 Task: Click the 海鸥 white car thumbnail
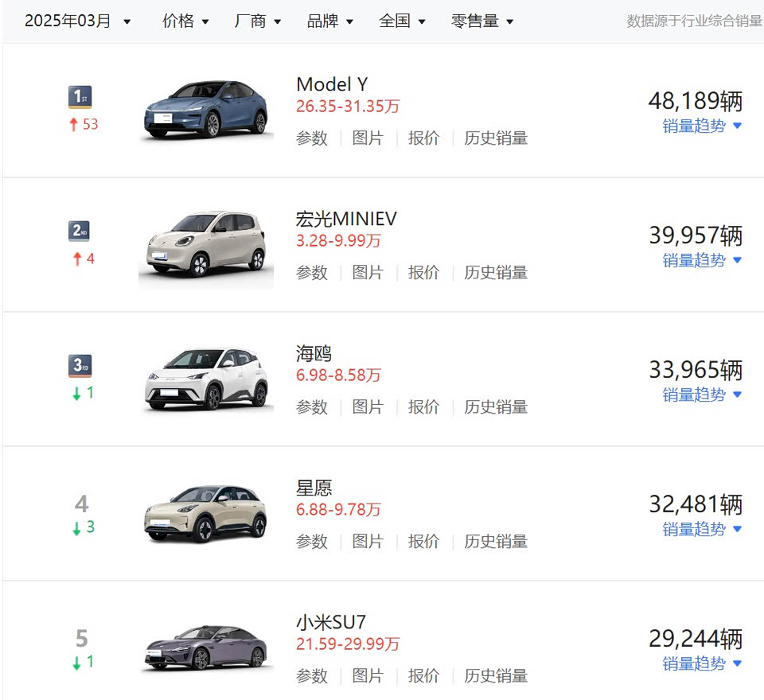click(205, 379)
